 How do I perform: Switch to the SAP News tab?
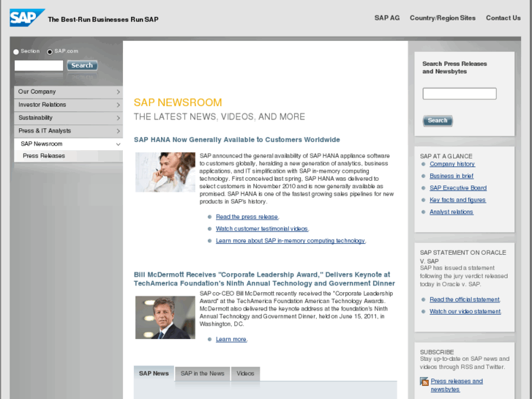pyautogui.click(x=154, y=373)
